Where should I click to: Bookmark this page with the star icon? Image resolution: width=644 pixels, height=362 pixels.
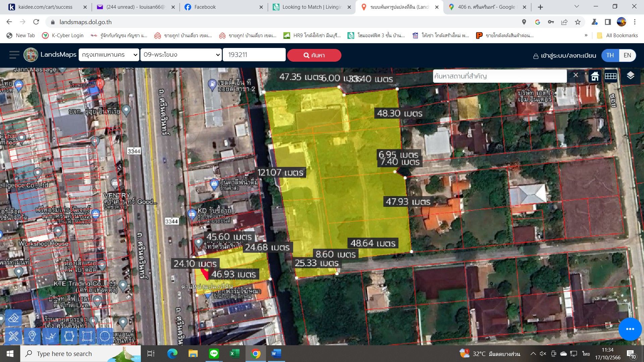(x=578, y=22)
